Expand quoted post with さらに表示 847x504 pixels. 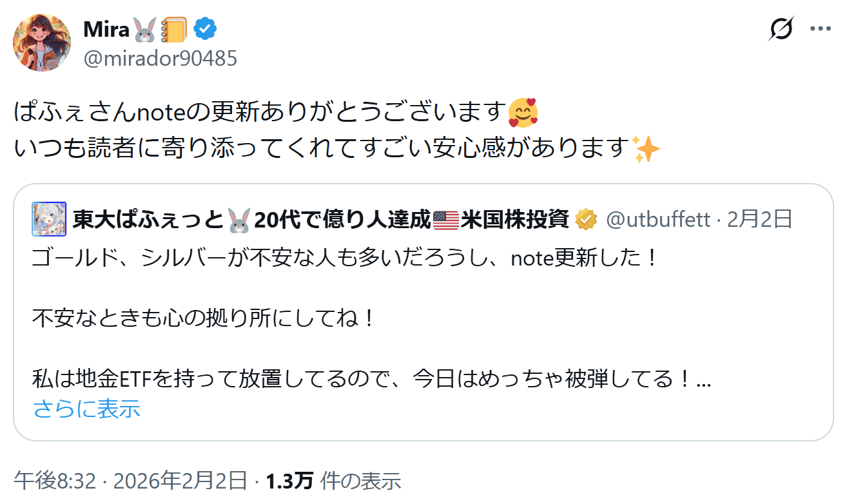point(86,408)
